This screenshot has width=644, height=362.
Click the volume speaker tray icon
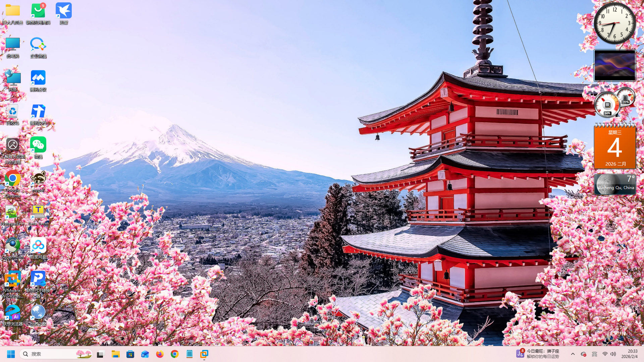tap(613, 354)
